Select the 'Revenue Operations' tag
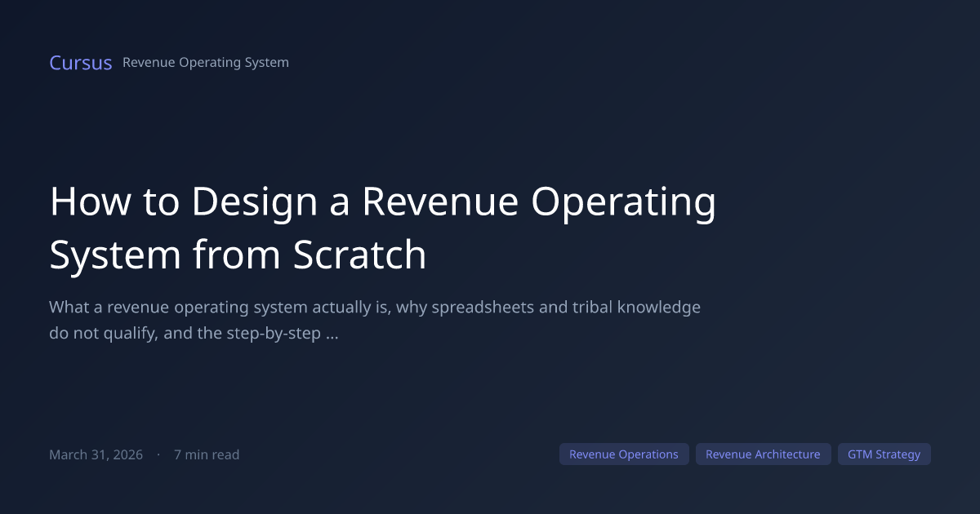This screenshot has width=980, height=514. (624, 454)
